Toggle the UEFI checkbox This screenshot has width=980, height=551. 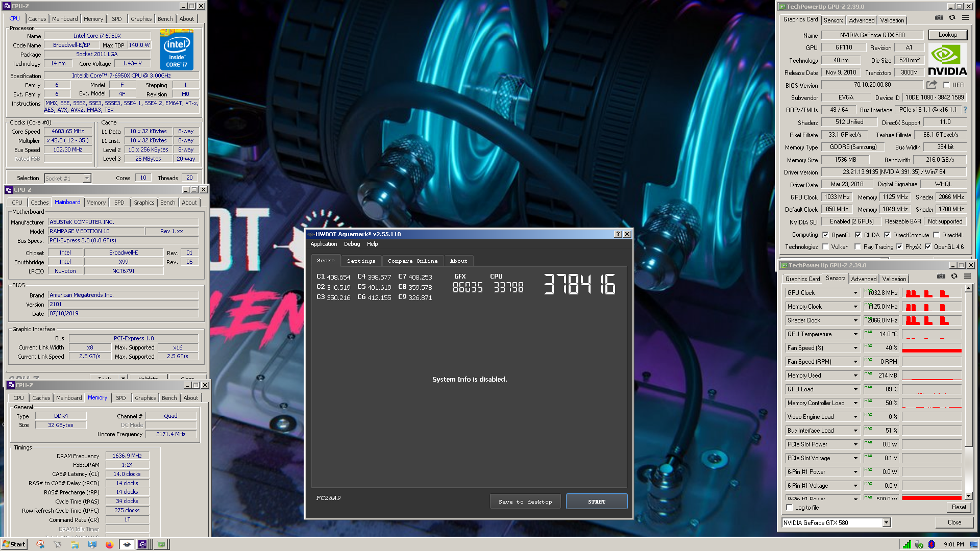946,85
